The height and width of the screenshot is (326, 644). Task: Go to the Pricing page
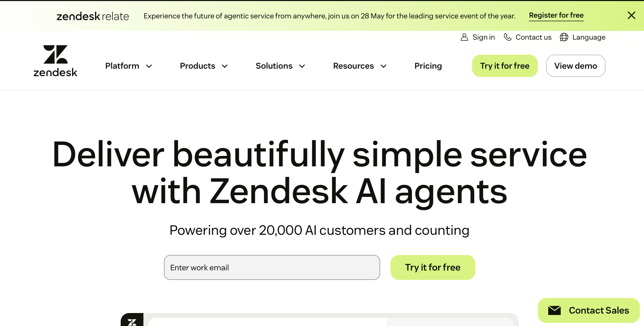point(428,66)
